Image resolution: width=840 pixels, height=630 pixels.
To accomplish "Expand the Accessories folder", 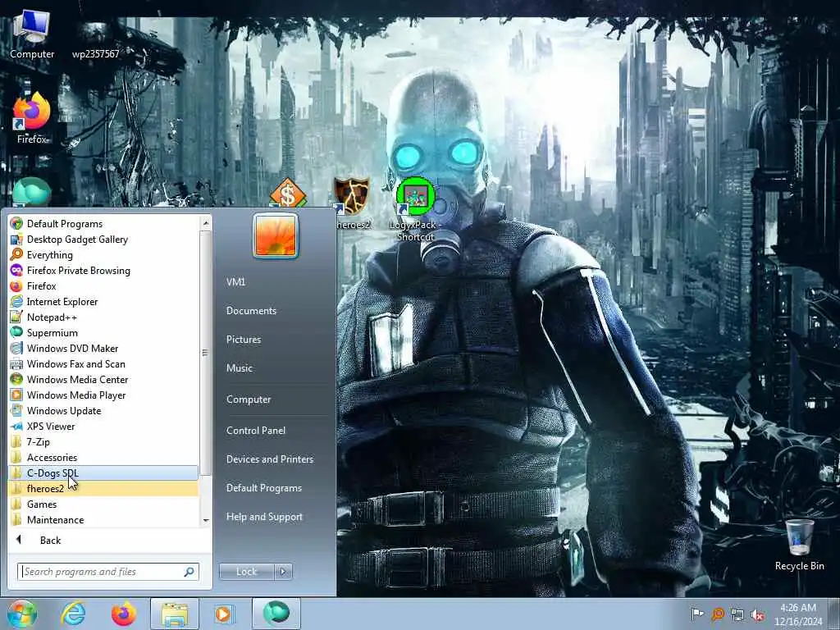I will 103,457.
